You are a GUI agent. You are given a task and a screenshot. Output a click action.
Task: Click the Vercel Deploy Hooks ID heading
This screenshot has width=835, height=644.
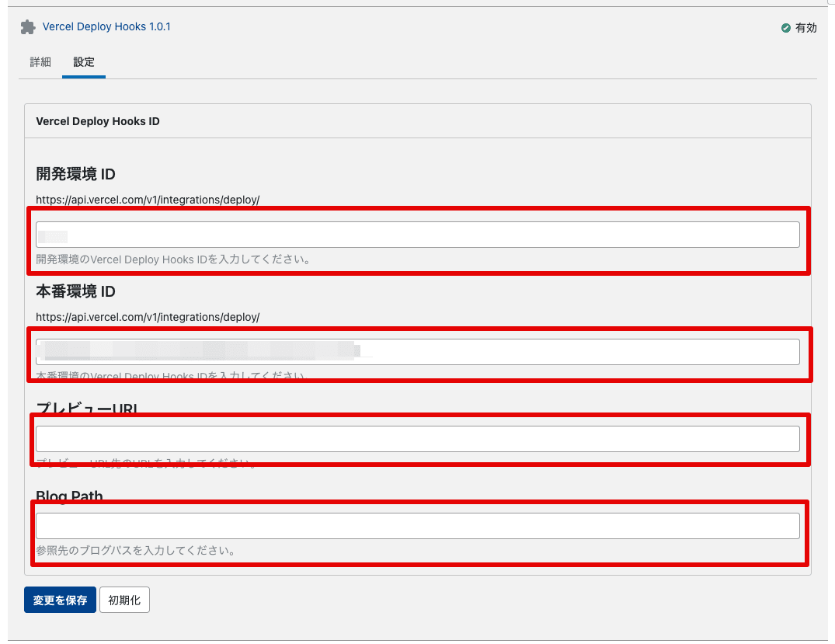click(x=98, y=121)
